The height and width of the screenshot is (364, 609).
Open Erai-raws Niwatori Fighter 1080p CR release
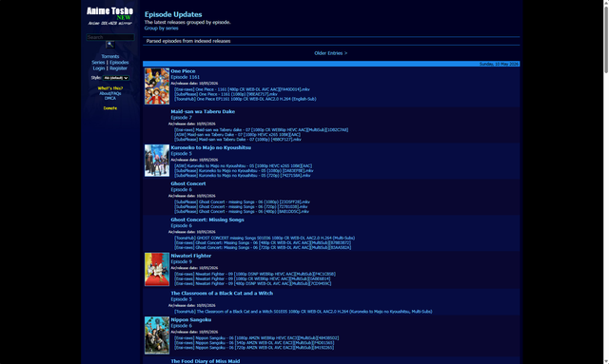pyautogui.click(x=252, y=278)
